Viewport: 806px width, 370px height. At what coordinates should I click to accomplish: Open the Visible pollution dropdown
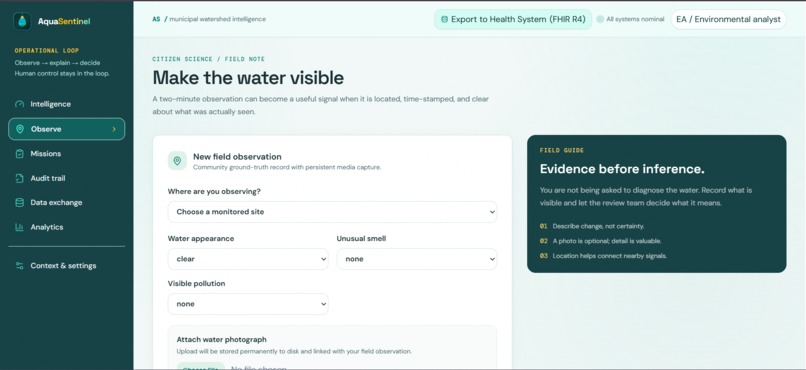click(248, 304)
